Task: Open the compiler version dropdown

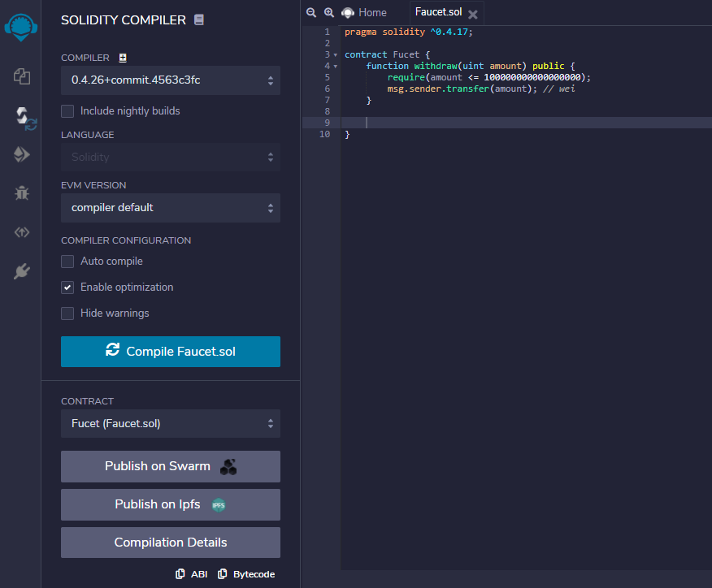Action: (171, 80)
